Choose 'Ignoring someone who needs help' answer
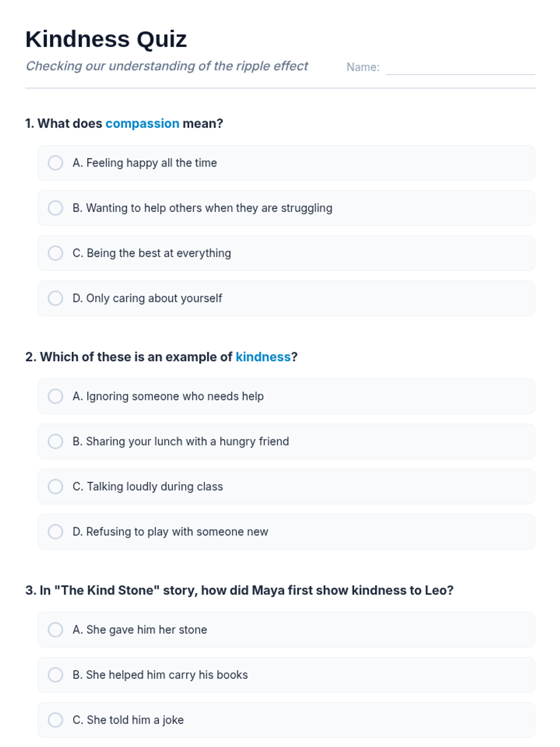This screenshot has width=560, height=747. coord(56,396)
